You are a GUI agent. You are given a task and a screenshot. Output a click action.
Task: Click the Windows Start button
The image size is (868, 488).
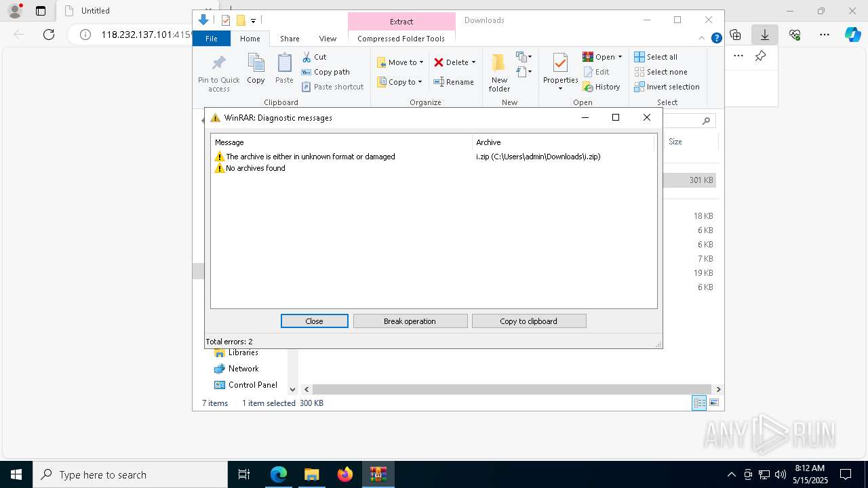(x=16, y=474)
